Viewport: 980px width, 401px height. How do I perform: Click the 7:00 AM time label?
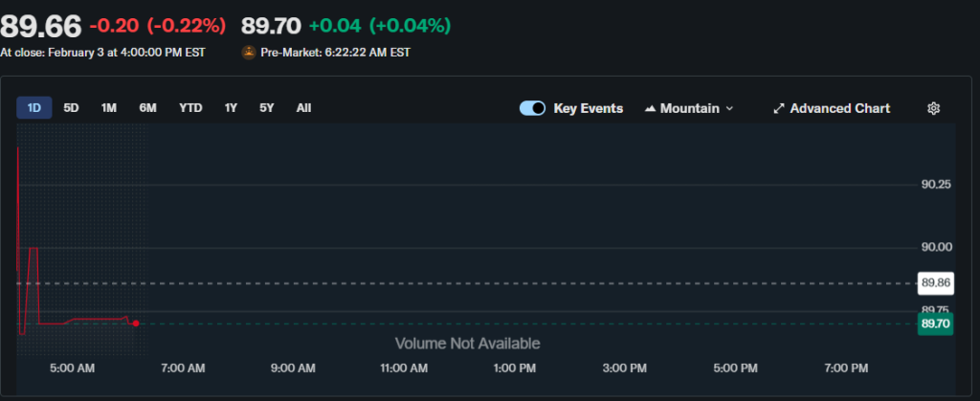coord(183,368)
